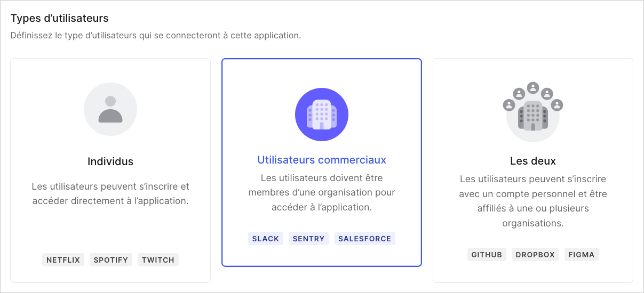This screenshot has height=293, width=644.
Task: Choose the Les deux user type option
Action: [533, 170]
